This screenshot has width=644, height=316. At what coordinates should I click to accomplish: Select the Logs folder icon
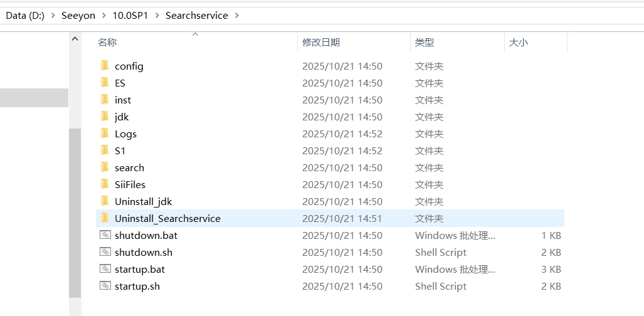pos(105,134)
